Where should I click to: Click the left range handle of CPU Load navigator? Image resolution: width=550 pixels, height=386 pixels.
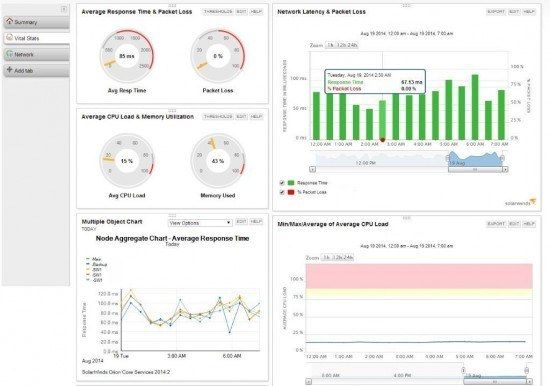point(463,370)
